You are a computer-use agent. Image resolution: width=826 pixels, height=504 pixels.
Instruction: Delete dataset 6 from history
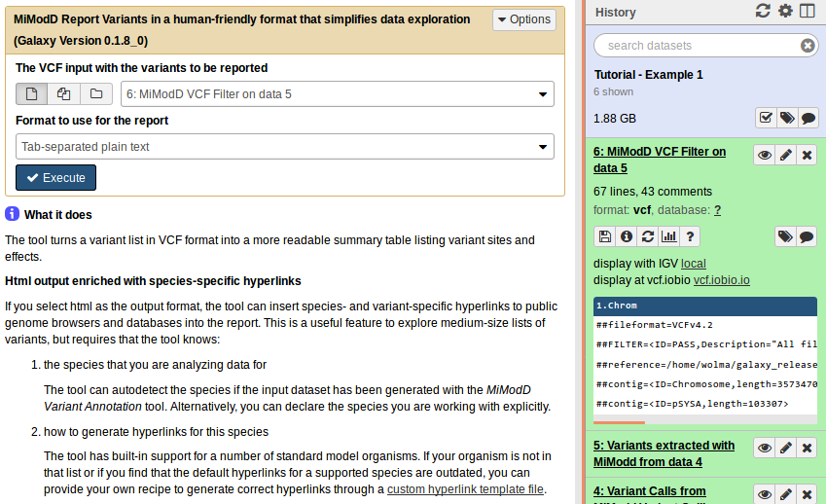(807, 155)
